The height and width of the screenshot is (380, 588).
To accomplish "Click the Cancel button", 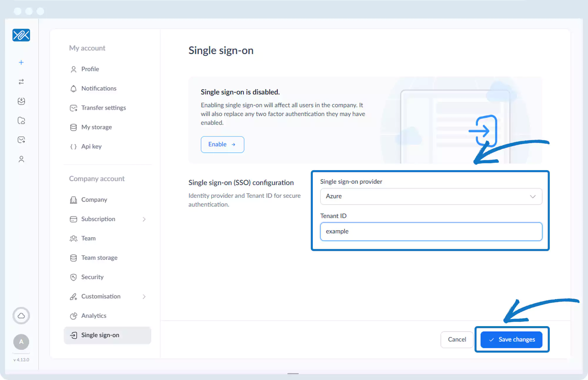I will click(457, 340).
